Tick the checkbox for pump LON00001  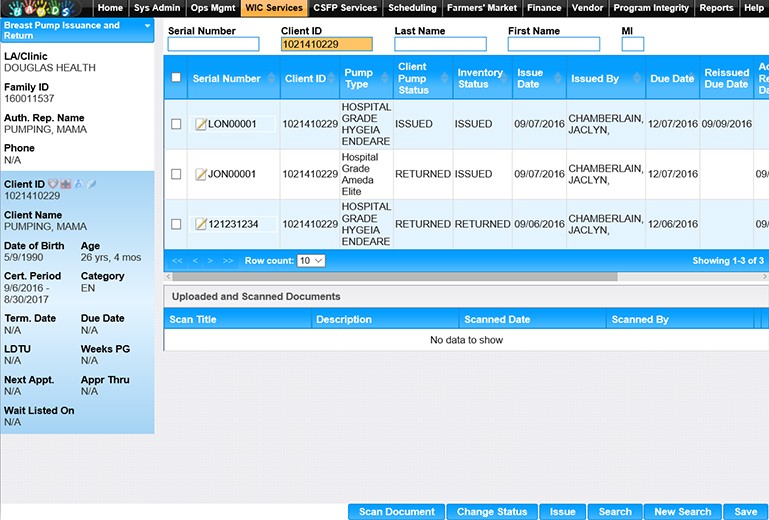(176, 124)
